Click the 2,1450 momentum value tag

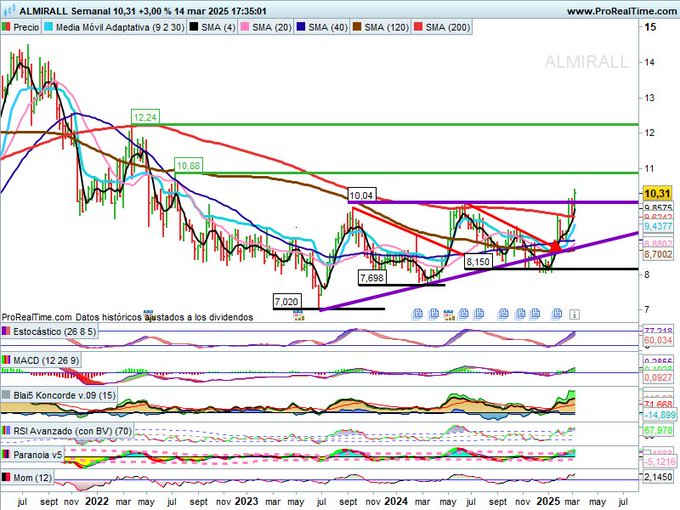[658, 477]
